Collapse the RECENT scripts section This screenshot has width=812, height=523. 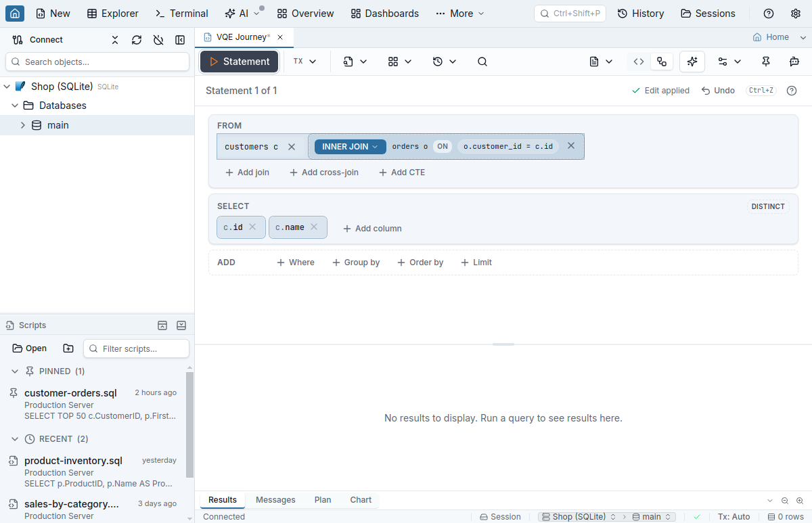[x=15, y=439]
